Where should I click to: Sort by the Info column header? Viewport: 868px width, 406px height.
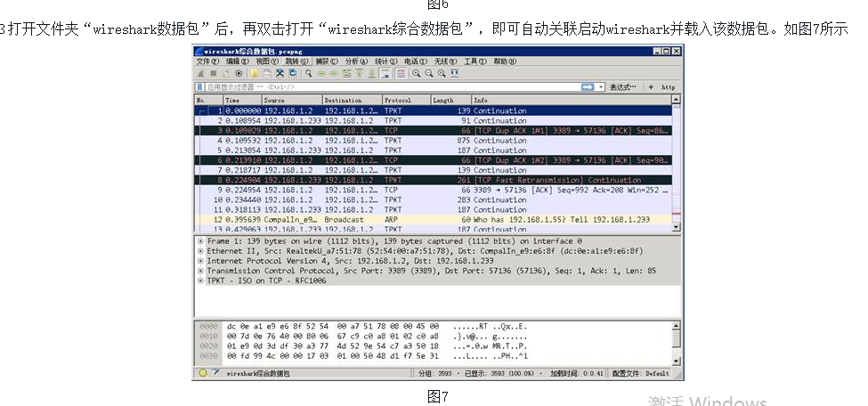572,101
